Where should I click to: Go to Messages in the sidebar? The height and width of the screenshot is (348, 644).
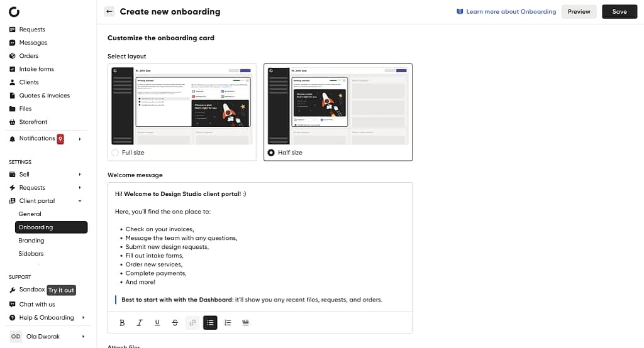(x=33, y=43)
